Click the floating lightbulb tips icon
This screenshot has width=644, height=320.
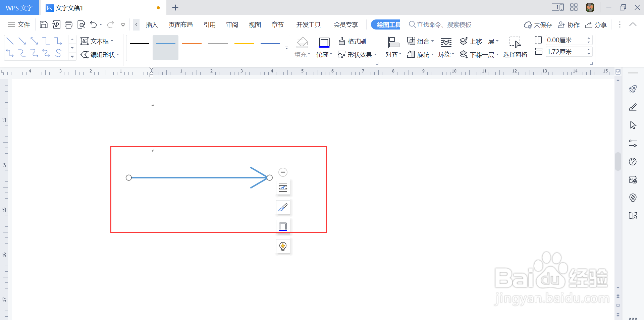[x=283, y=246]
